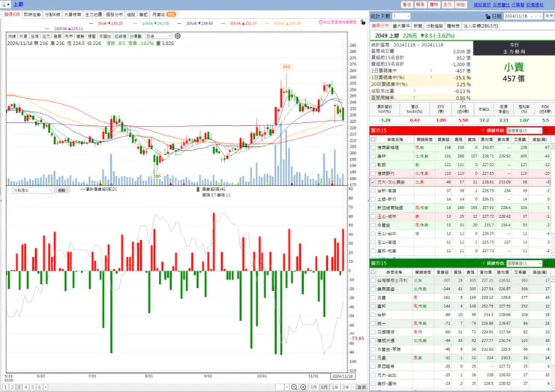Click help icon next to 1日籌碼集中(%)
The width and height of the screenshot is (555, 392).
[431, 77]
